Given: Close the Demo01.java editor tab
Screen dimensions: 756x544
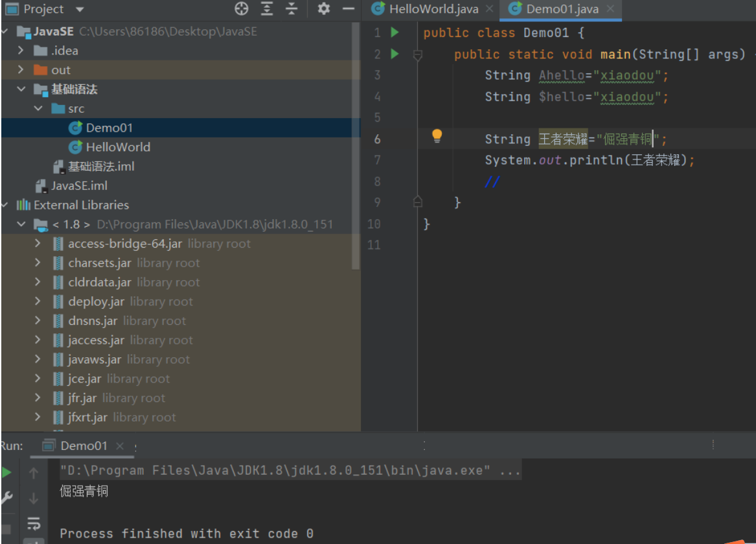Looking at the screenshot, I should 610,8.
